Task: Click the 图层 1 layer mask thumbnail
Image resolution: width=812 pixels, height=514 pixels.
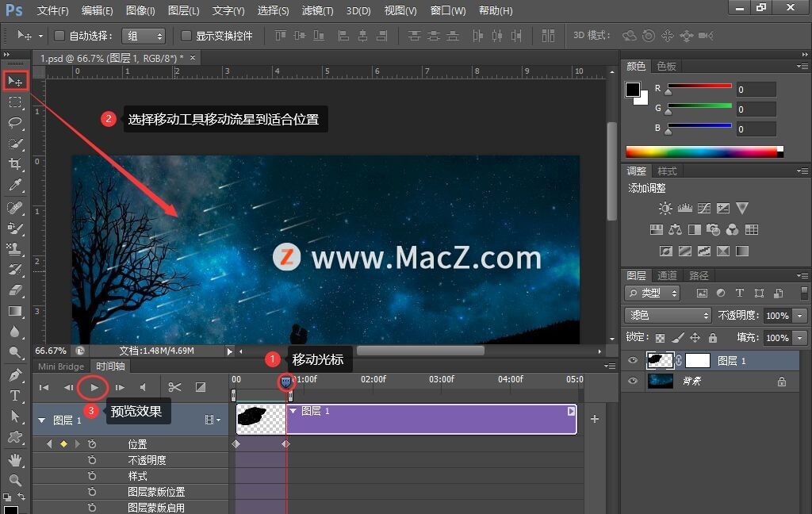Action: click(x=698, y=361)
